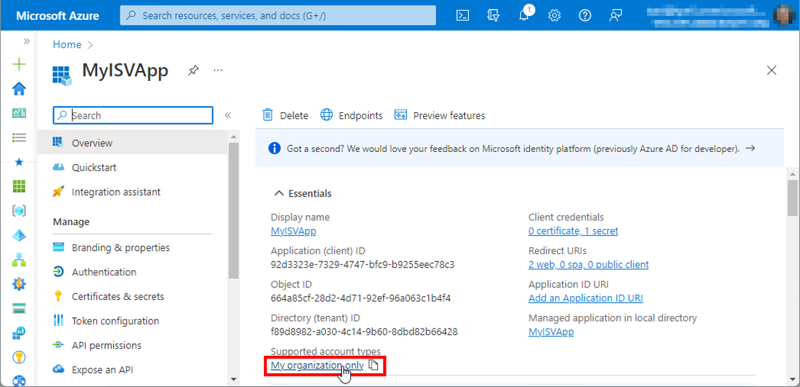Click the main content vertical scrollbar
This screenshot has width=800, height=387.
point(792,198)
